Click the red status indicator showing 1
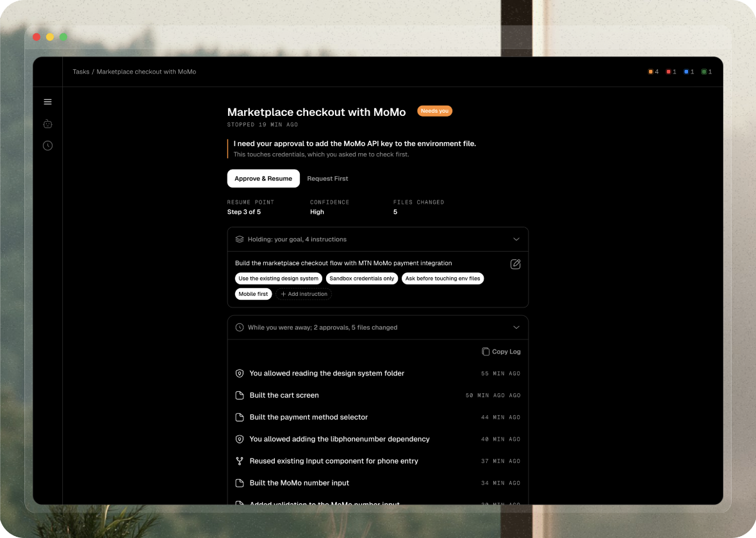The image size is (756, 538). point(671,72)
